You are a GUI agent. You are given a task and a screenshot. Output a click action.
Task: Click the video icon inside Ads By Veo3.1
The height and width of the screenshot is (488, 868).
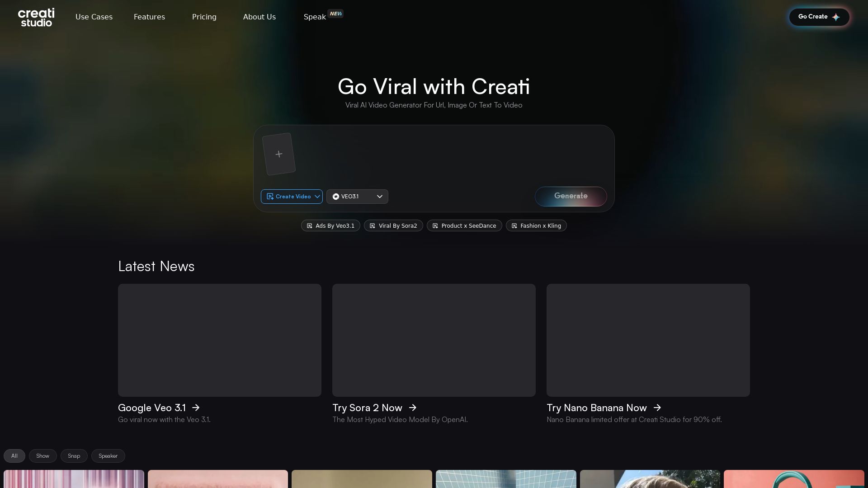pyautogui.click(x=310, y=225)
